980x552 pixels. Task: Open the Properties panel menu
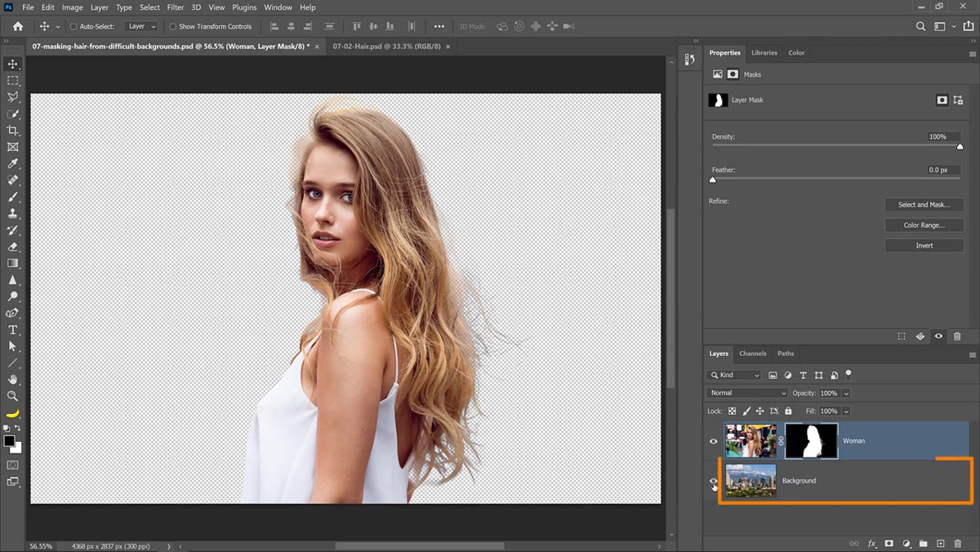pos(972,53)
